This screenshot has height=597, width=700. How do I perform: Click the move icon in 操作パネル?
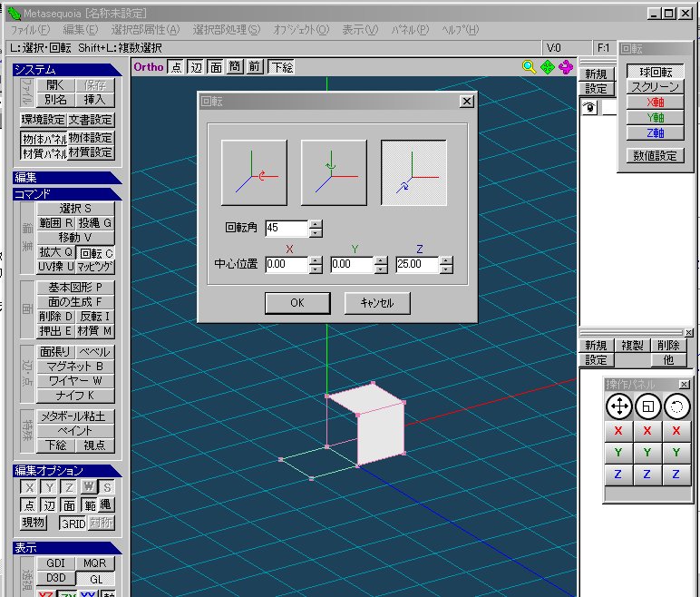(618, 406)
